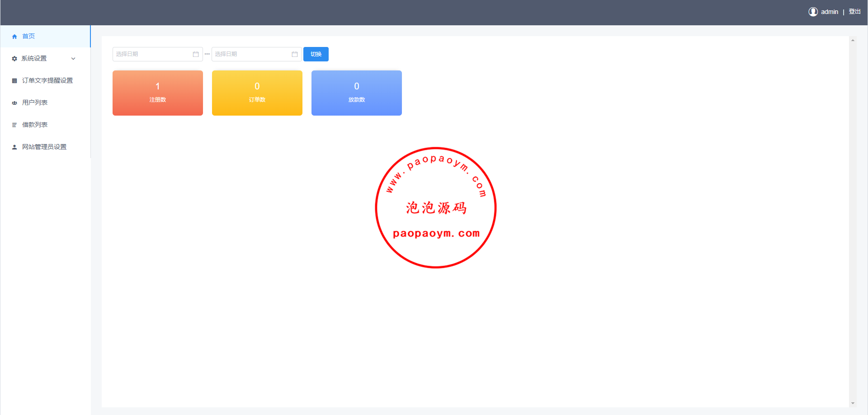Click the 订单文字提醒设置 list icon
The image size is (868, 415).
(x=14, y=81)
